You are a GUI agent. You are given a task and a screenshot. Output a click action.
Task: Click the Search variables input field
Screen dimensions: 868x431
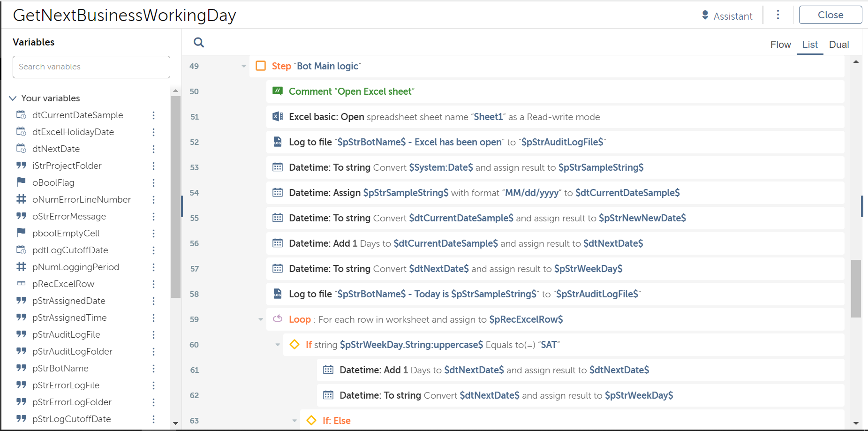(91, 67)
